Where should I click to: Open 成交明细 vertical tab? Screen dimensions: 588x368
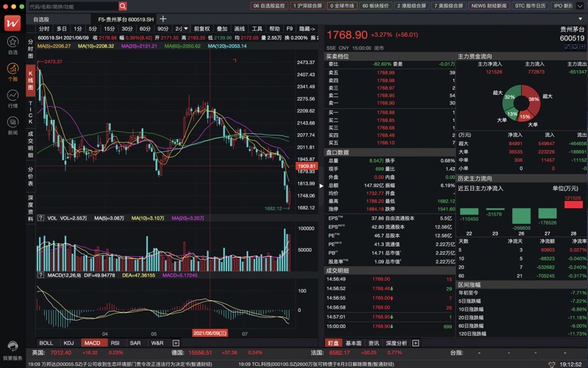click(30, 144)
